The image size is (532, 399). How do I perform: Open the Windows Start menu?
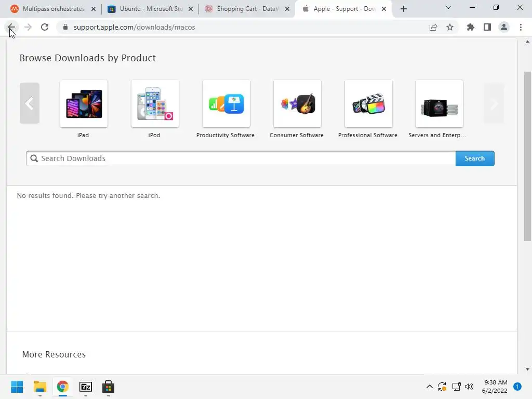17,387
